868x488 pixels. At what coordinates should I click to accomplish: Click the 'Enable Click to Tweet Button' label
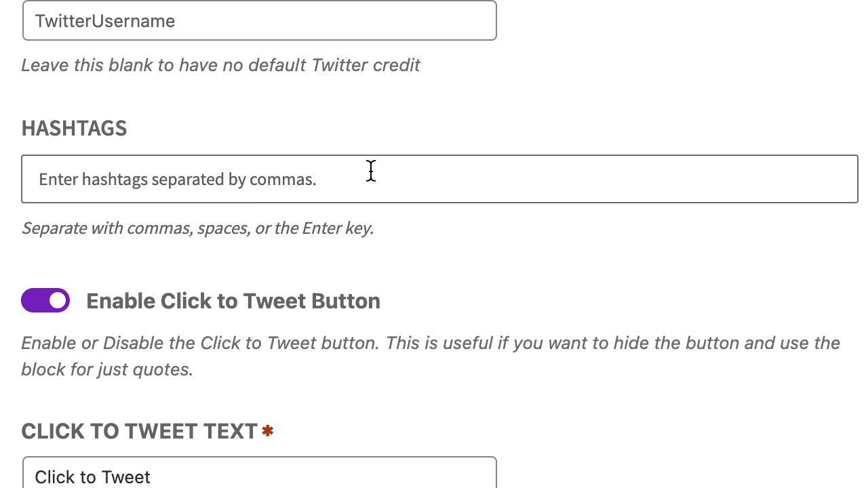coord(233,301)
